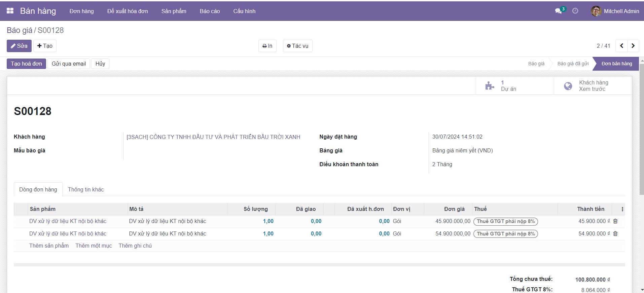Switch to the Thông tin khác tab
This screenshot has width=644, height=293.
[x=86, y=189]
